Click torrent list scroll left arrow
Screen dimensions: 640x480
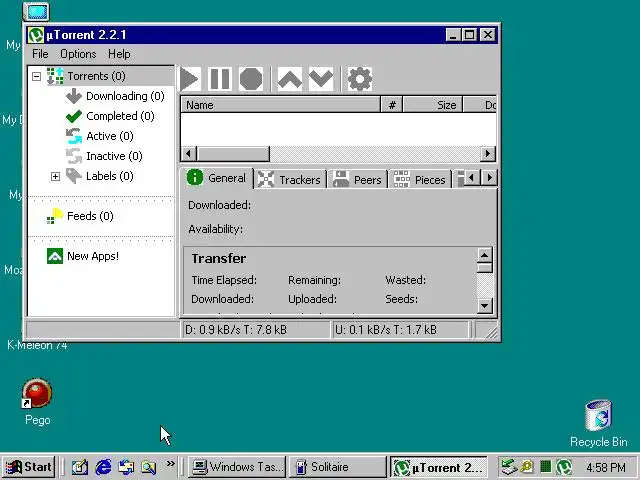189,154
